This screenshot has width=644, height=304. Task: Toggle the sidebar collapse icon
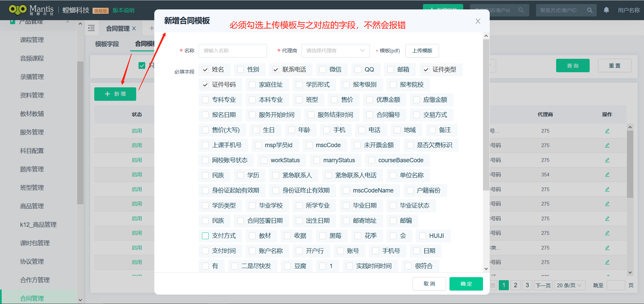91,28
